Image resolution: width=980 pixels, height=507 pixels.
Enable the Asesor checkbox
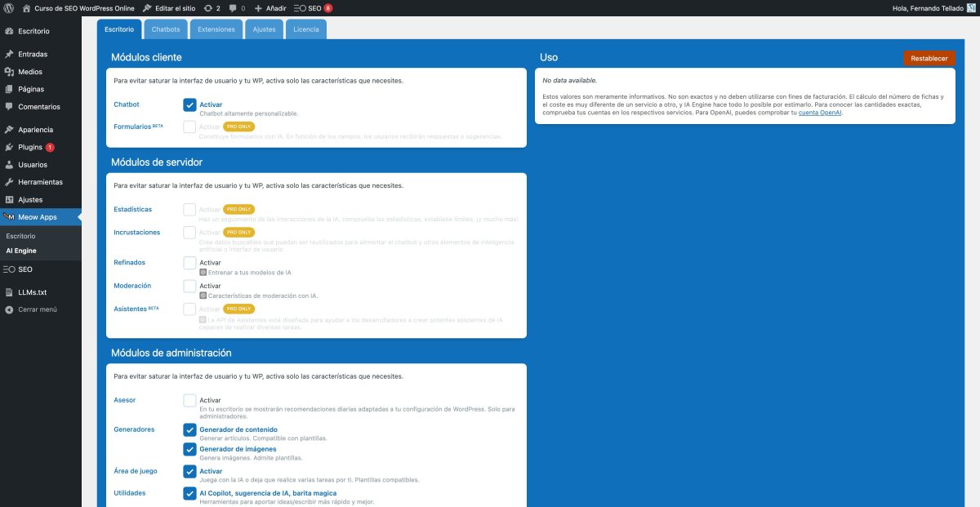click(x=189, y=400)
